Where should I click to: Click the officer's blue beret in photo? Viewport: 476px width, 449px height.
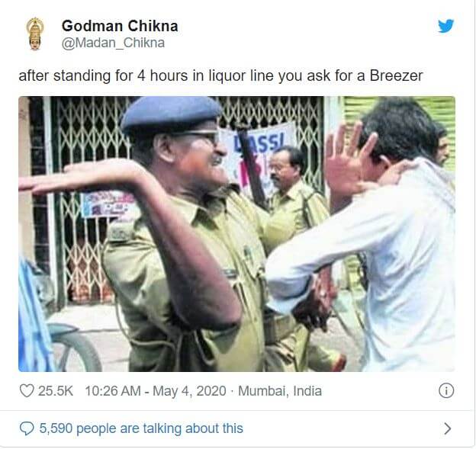point(172,114)
